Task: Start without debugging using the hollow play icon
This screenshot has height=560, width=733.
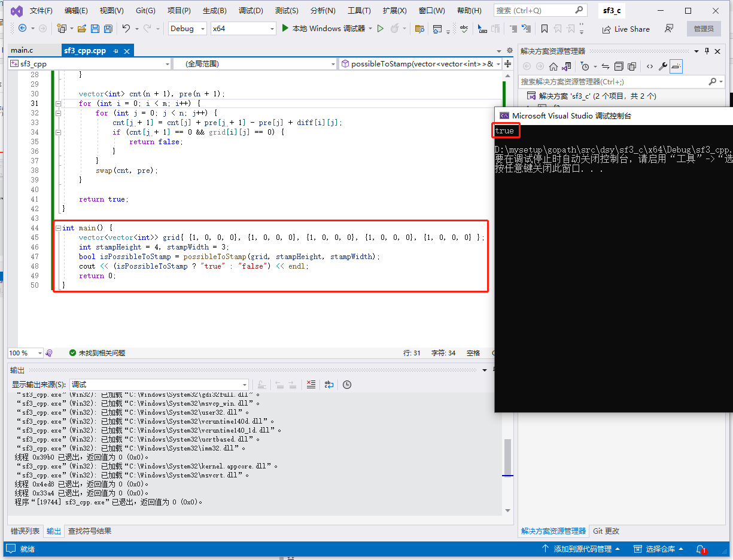Action: point(381,28)
